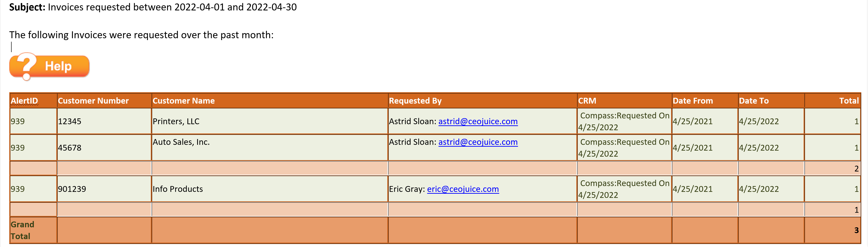Click the AlertID column header
868x247 pixels.
pos(24,101)
